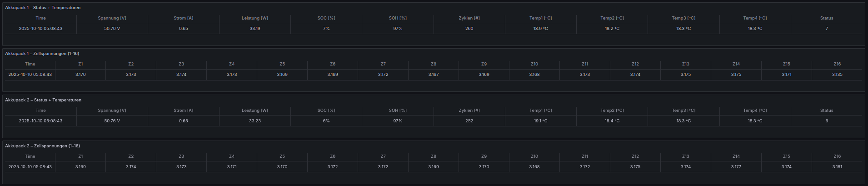
Task: Click the 3.135 value under Z16 in Akkupack 1
Action: click(x=837, y=75)
